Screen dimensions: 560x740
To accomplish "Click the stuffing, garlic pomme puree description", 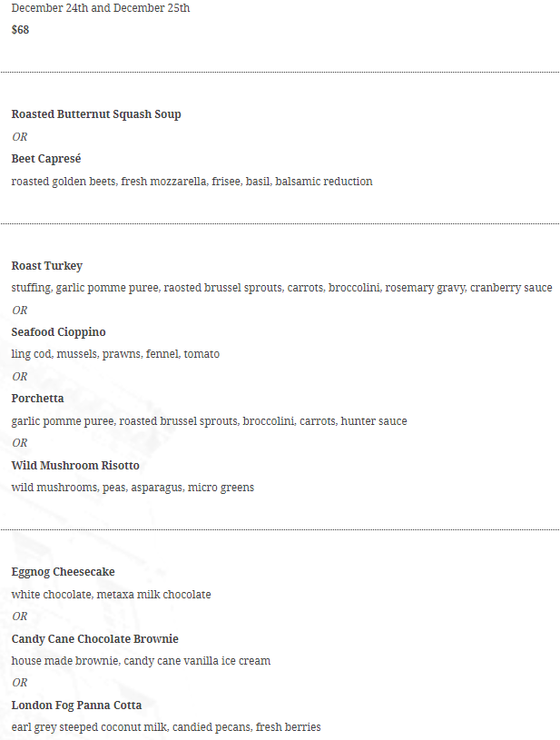I will coord(281,288).
